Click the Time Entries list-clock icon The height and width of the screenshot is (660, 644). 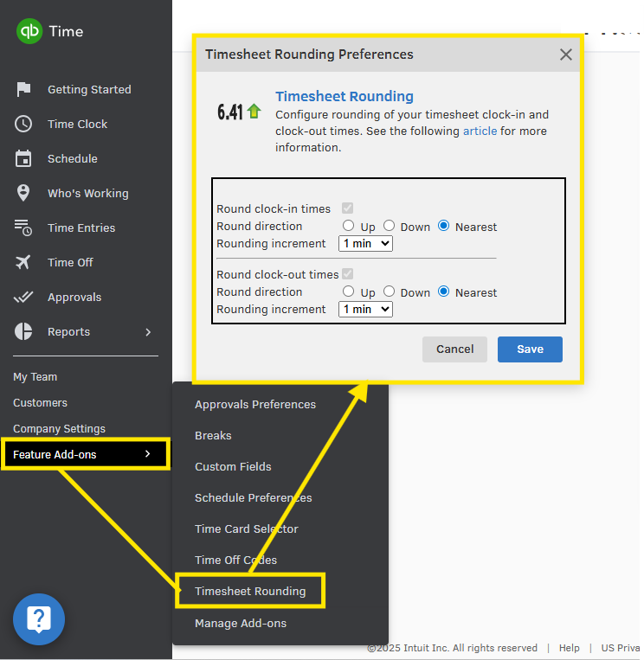[x=23, y=227]
